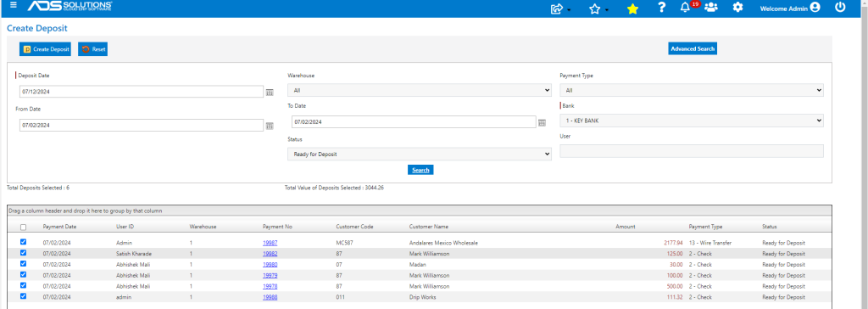Screen dimensions: 868x309
Task: Open payment number 19987 link
Action: tap(270, 243)
